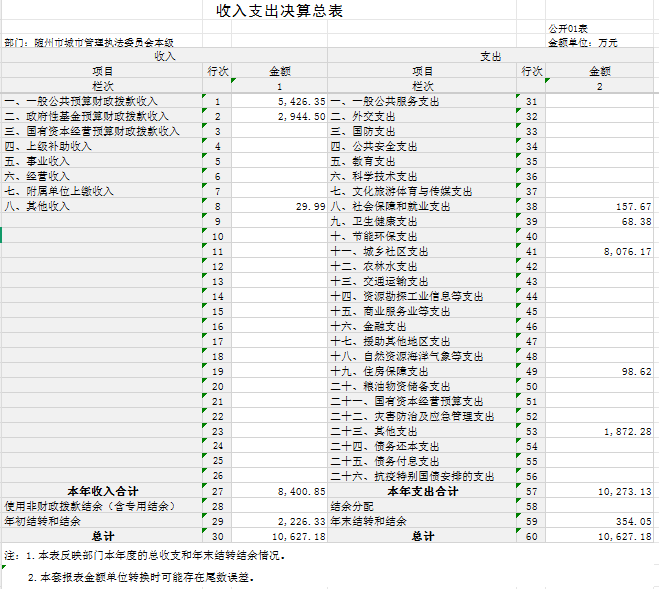Click the 收入 section header cell
The width and height of the screenshot is (659, 589).
click(x=165, y=57)
